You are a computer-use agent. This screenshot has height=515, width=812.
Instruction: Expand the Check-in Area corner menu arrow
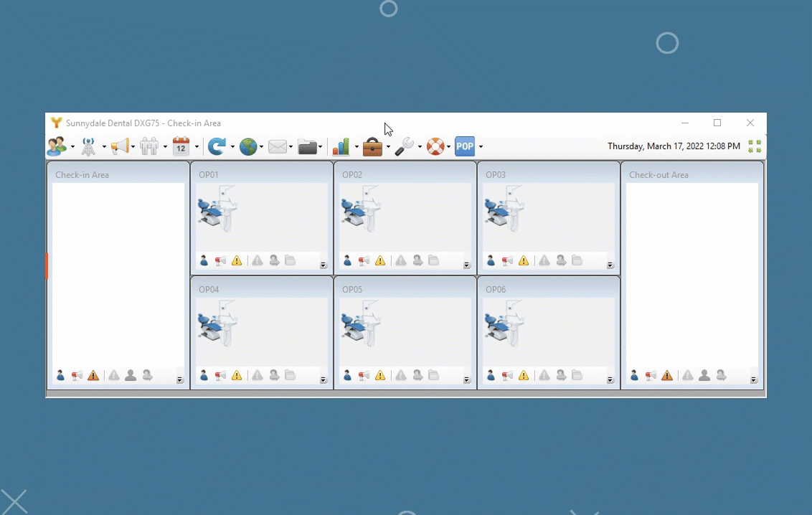(x=180, y=380)
